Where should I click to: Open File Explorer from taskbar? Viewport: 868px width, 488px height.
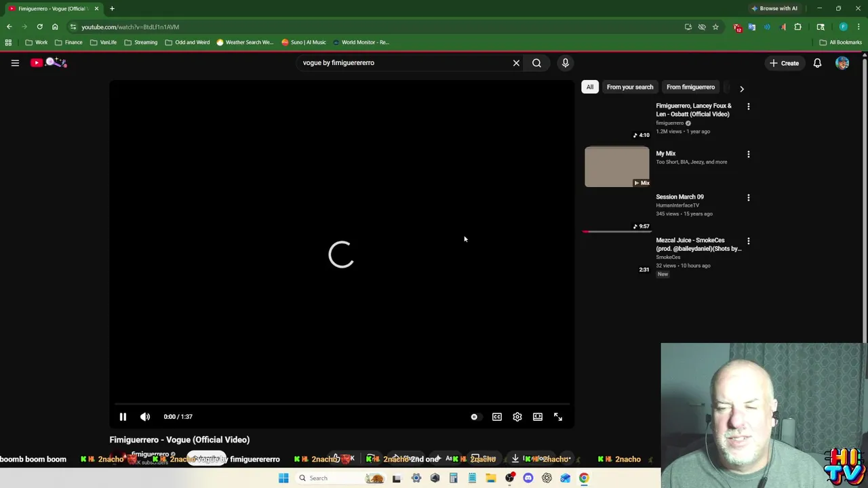pyautogui.click(x=491, y=478)
